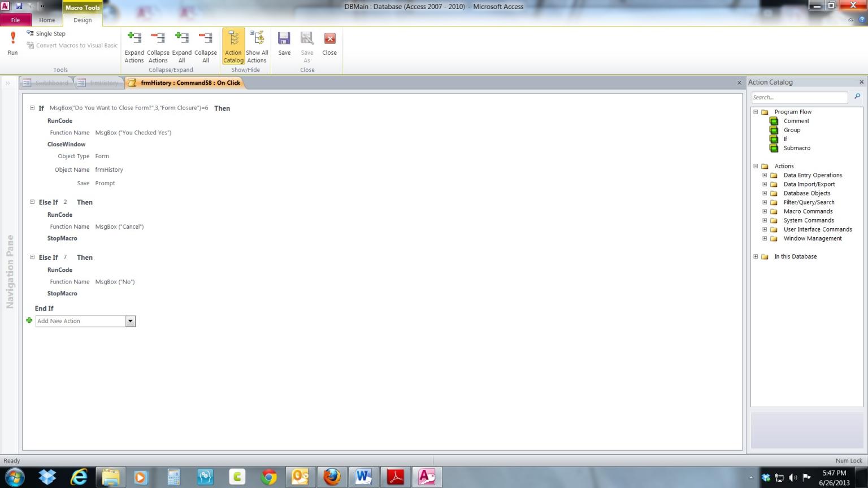Switch to the Home ribbon tab
This screenshot has height=488, width=868.
tap(47, 20)
